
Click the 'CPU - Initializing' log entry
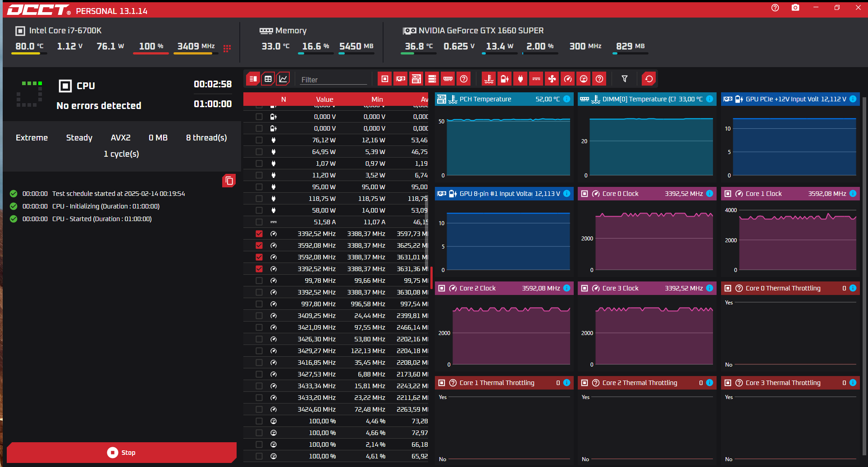point(106,206)
